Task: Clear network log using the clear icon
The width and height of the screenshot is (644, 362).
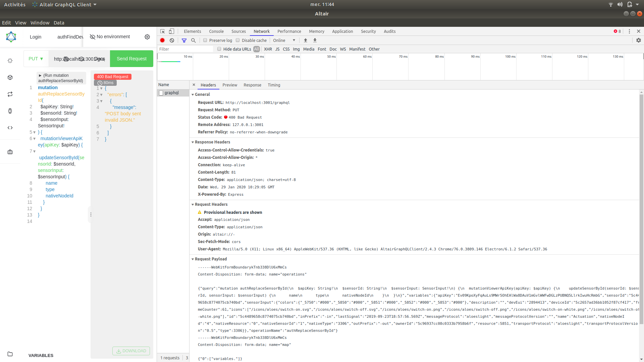Action: pyautogui.click(x=172, y=40)
